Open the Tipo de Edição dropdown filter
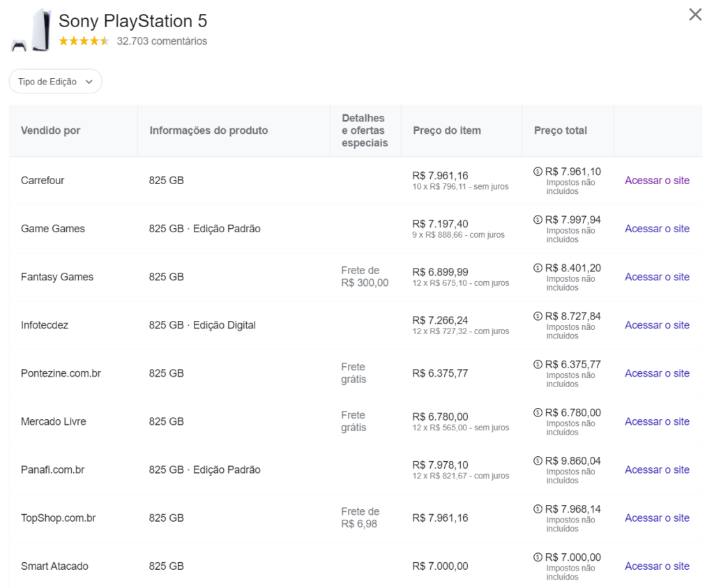The width and height of the screenshot is (714, 588). [56, 82]
